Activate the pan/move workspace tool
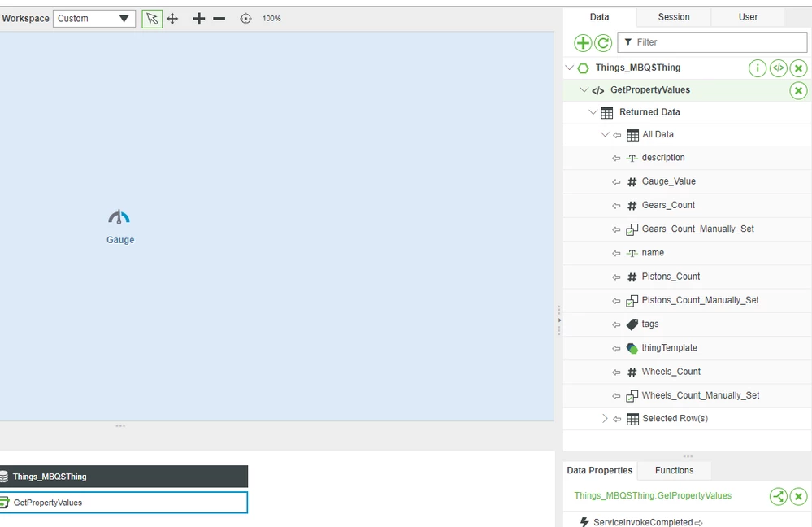The width and height of the screenshot is (812, 527). [172, 19]
